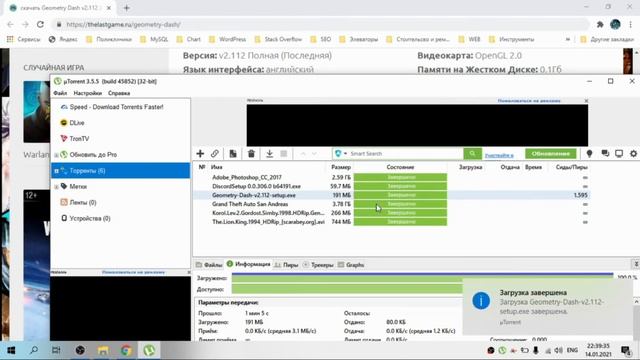Open the Windows Start menu
Screen dimensions: 640x360
pos(11,350)
